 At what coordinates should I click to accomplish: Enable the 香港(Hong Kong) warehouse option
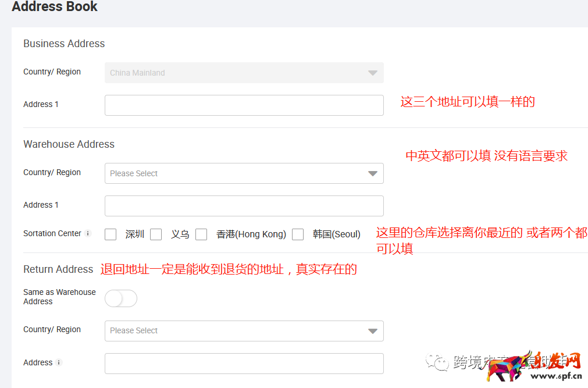click(201, 234)
